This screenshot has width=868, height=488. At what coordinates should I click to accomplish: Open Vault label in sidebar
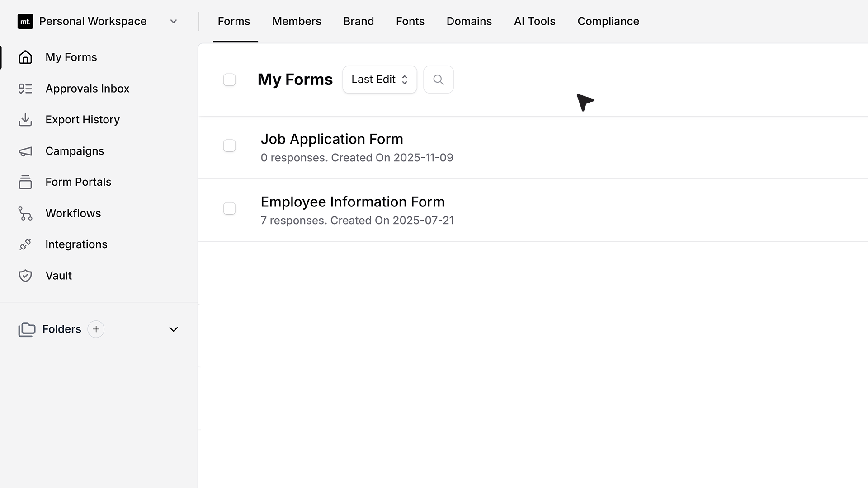(x=59, y=276)
